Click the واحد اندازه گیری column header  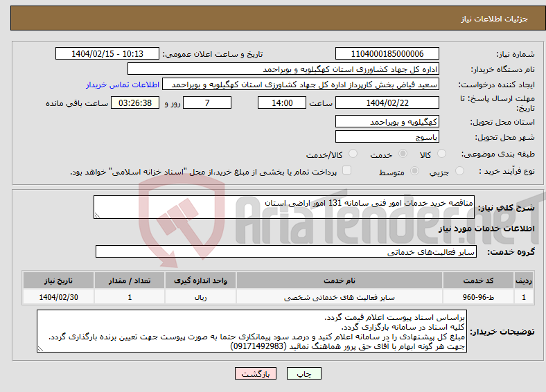pyautogui.click(x=200, y=280)
